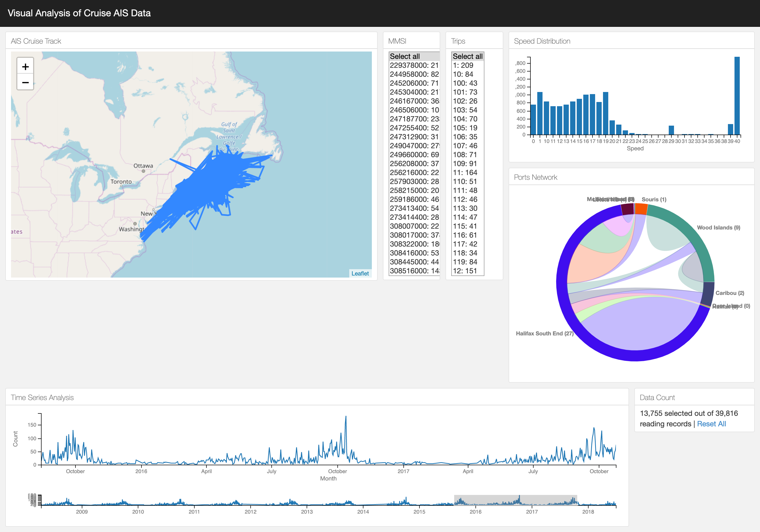Click the 2018 tick on overview timeline
760x532 pixels.
point(588,511)
